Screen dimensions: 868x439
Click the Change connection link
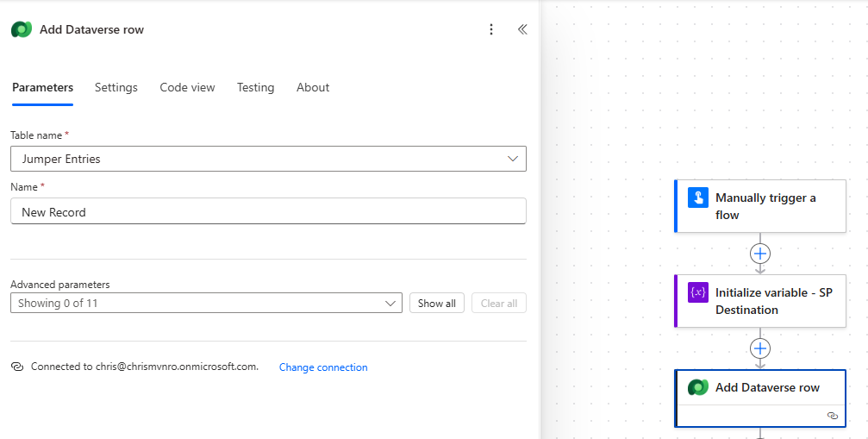323,367
